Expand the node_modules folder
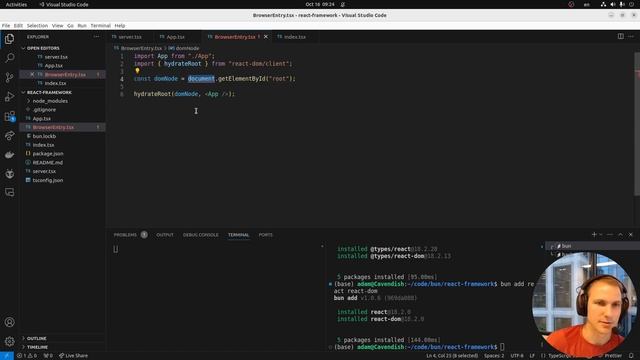This screenshot has height=360, width=640. 50,101
